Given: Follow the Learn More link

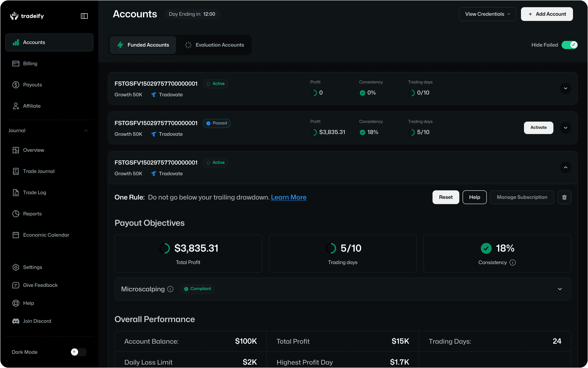Looking at the screenshot, I should (x=288, y=197).
